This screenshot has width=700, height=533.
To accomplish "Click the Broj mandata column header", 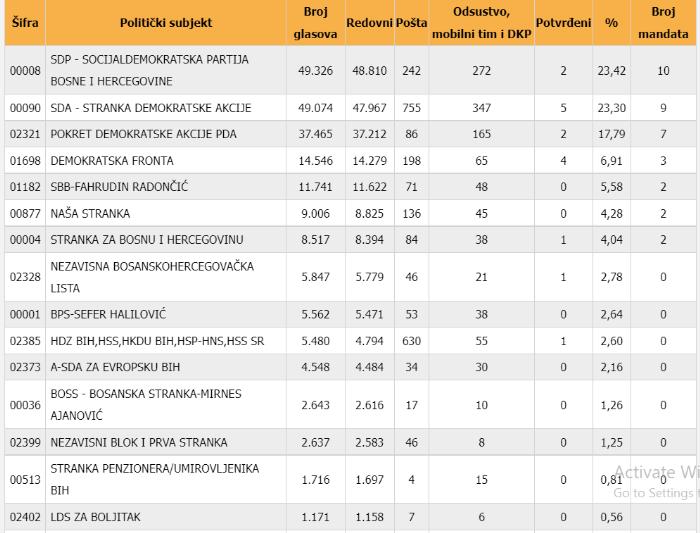I will (663, 23).
